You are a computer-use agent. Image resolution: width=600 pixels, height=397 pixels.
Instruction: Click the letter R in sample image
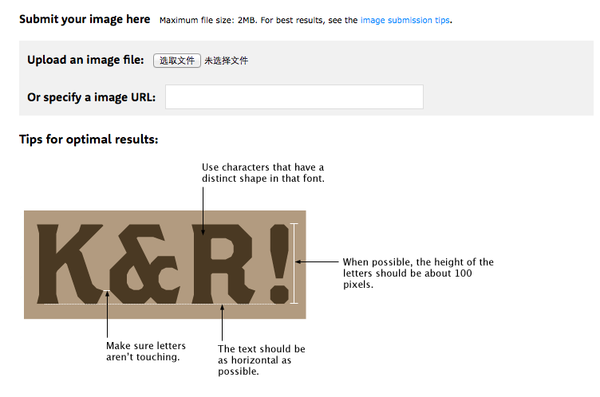[223, 264]
